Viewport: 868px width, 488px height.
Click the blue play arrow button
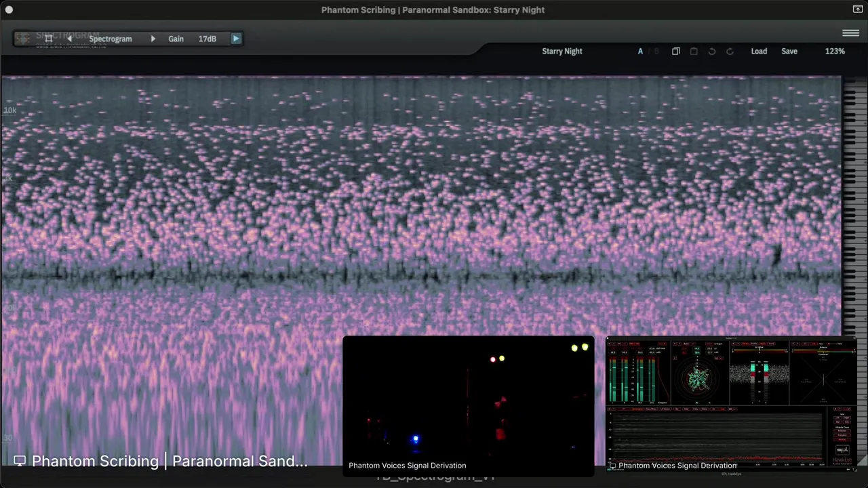[235, 39]
